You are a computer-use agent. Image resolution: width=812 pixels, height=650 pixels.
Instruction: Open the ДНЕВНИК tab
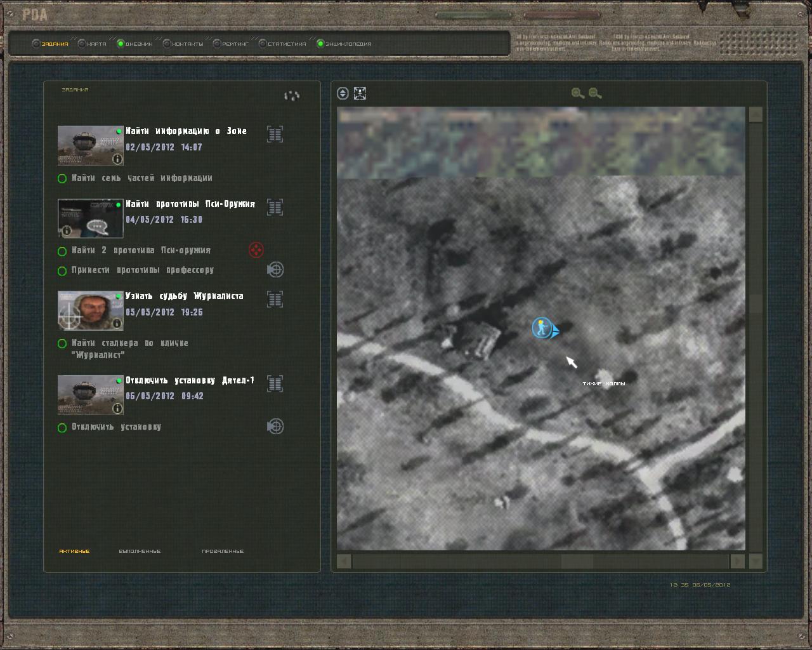pos(134,44)
